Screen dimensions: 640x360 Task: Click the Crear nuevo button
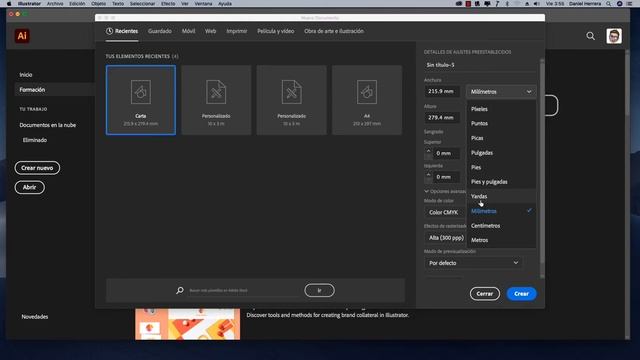[37, 168]
